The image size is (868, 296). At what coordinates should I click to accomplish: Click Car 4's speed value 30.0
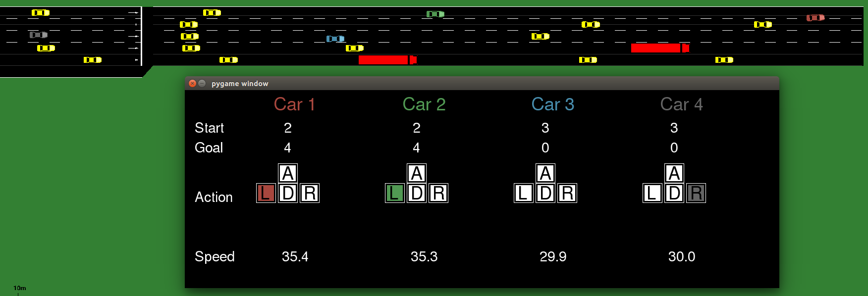click(682, 256)
